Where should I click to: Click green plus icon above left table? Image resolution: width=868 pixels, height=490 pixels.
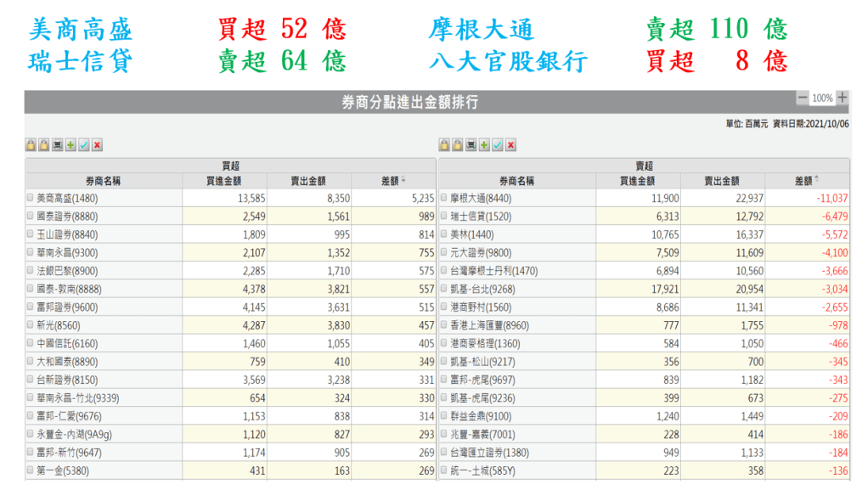click(70, 145)
